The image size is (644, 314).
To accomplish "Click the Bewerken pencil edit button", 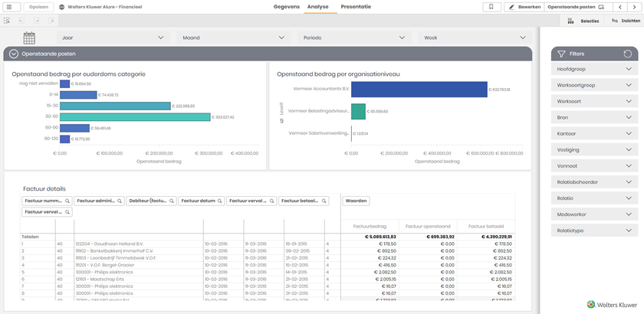I will 524,7.
